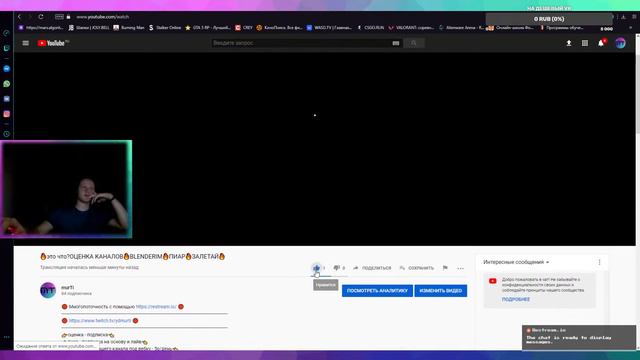Open the YouTube apps grid

coord(585,43)
